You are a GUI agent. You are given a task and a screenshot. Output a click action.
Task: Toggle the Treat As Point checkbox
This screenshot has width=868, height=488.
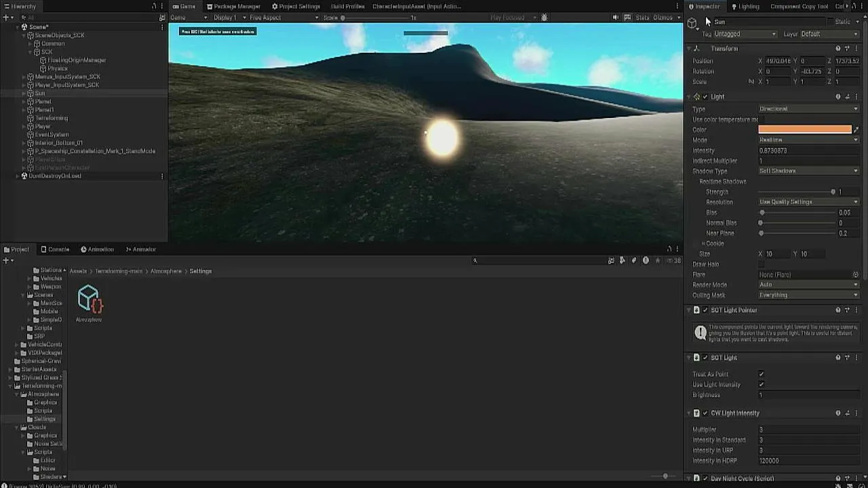(x=762, y=374)
